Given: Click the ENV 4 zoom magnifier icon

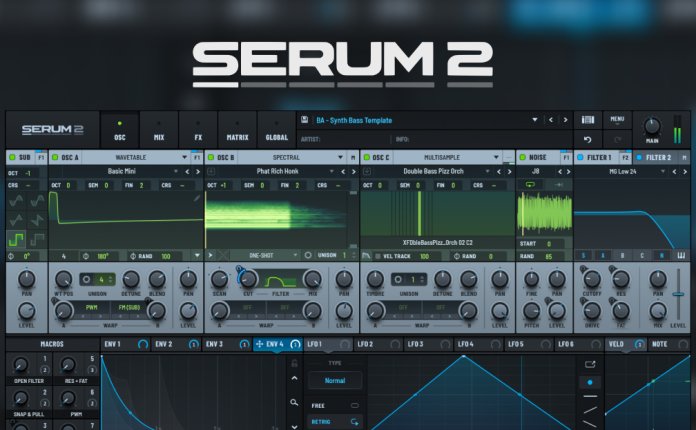Looking at the screenshot, I should click(294, 402).
